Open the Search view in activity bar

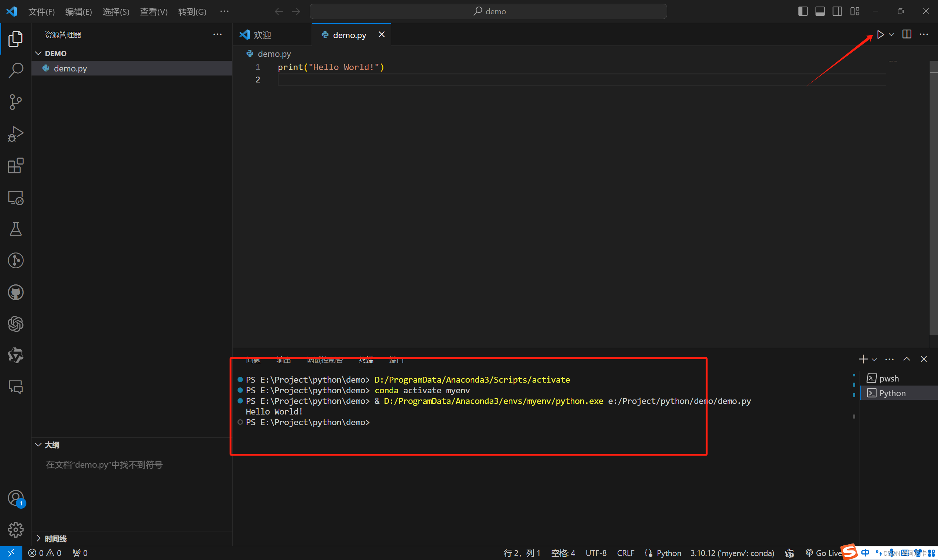(15, 71)
